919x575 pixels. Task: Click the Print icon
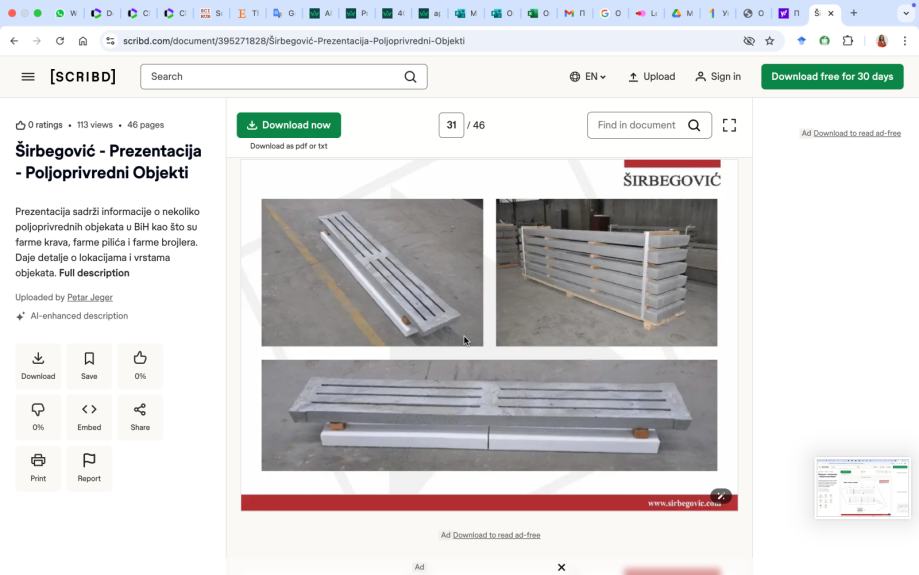(x=38, y=468)
